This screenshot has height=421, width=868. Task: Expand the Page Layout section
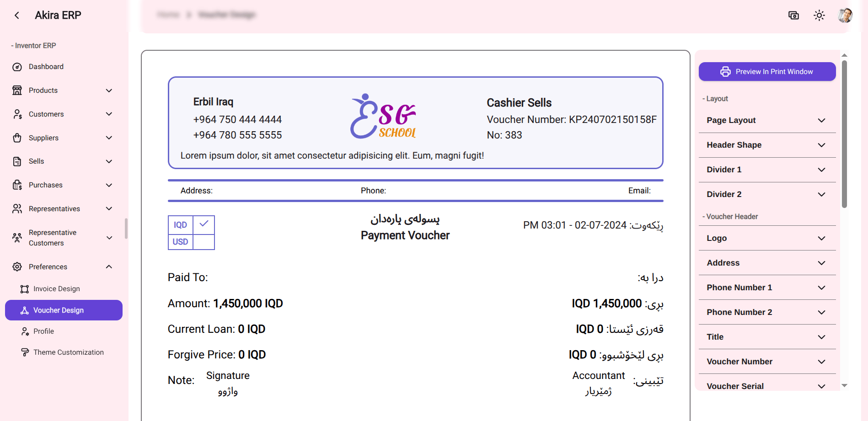pos(767,120)
